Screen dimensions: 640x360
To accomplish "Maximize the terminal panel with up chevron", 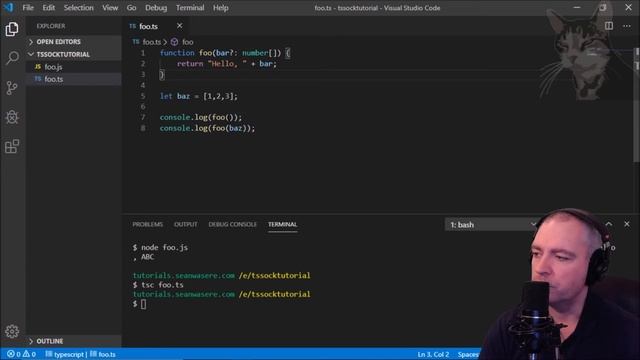I will coord(609,224).
